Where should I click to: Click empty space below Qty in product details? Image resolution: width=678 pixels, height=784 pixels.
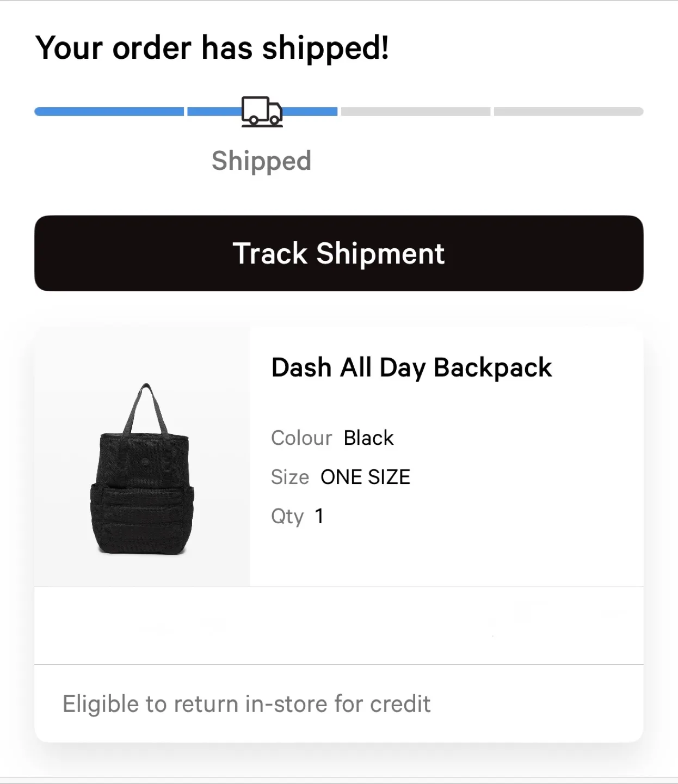tap(446, 555)
